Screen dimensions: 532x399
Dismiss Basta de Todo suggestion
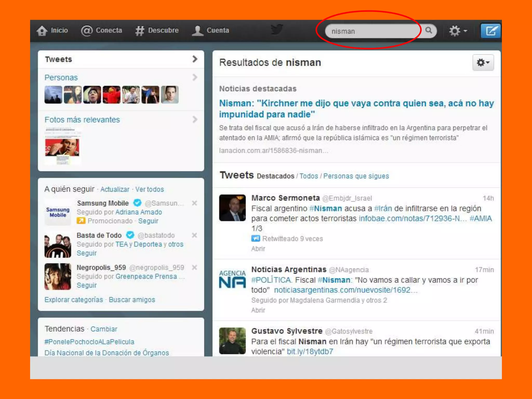coord(194,235)
